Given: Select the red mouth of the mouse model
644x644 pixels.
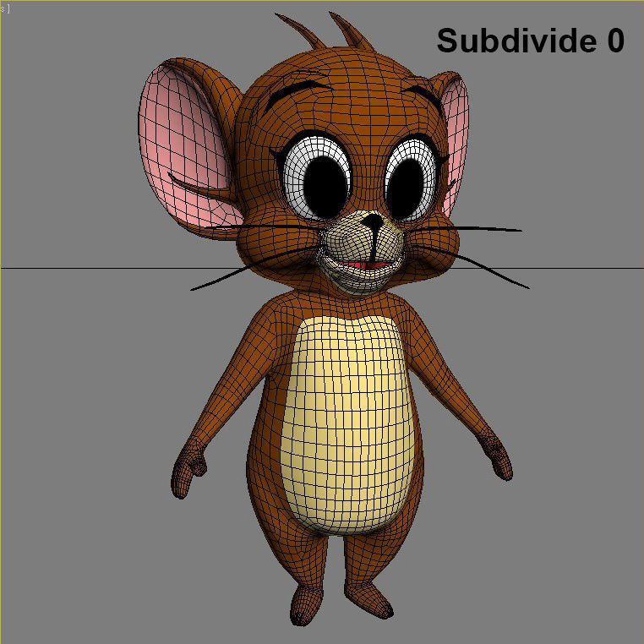Looking at the screenshot, I should point(366,265).
